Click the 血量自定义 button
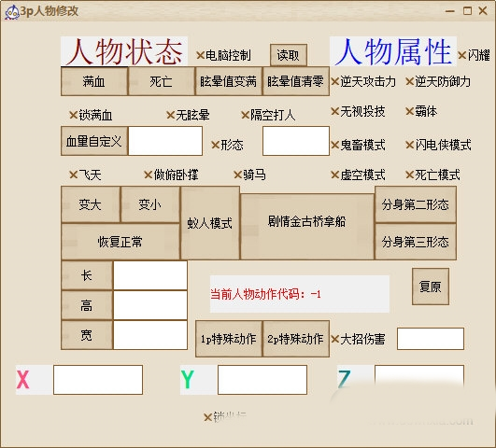Viewport: 496px width, 448px height. pyautogui.click(x=94, y=141)
